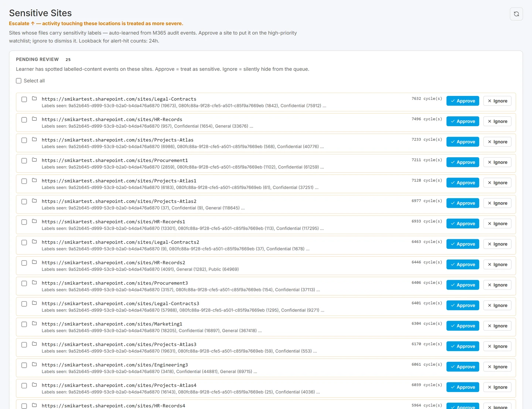Ignore the Projects-Atlas site
Viewport: 532px width, 409px height.
pyautogui.click(x=497, y=142)
